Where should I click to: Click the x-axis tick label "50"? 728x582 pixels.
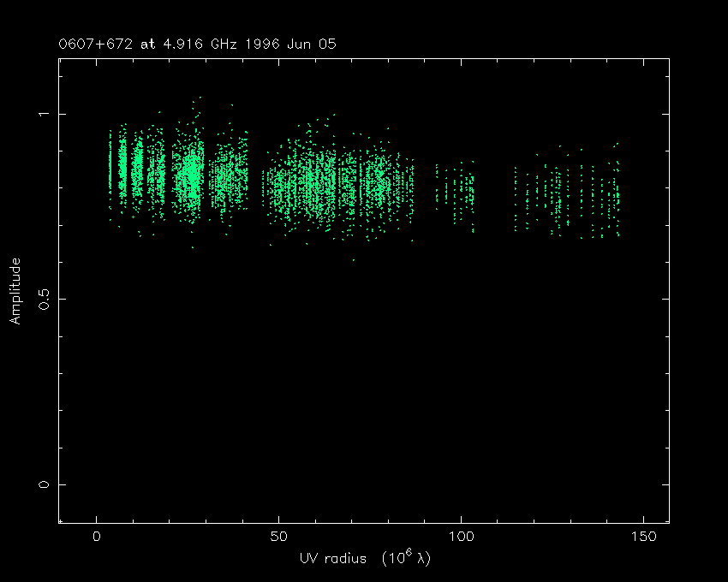pos(278,537)
